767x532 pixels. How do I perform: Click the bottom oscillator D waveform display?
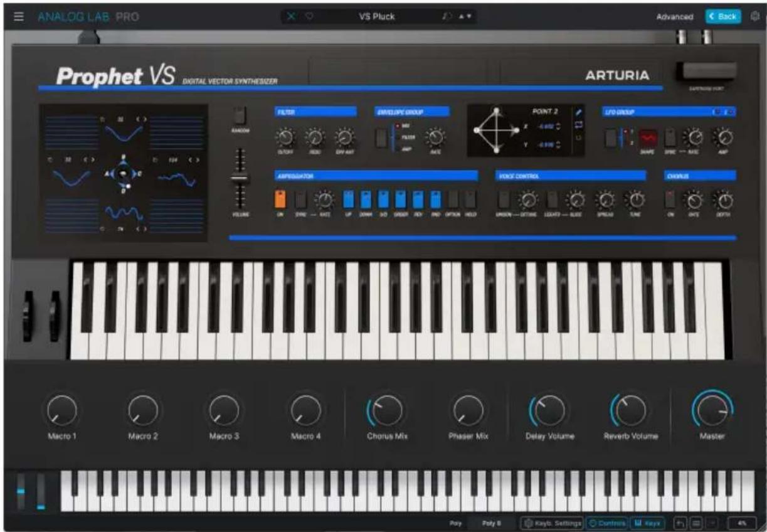click(x=123, y=214)
